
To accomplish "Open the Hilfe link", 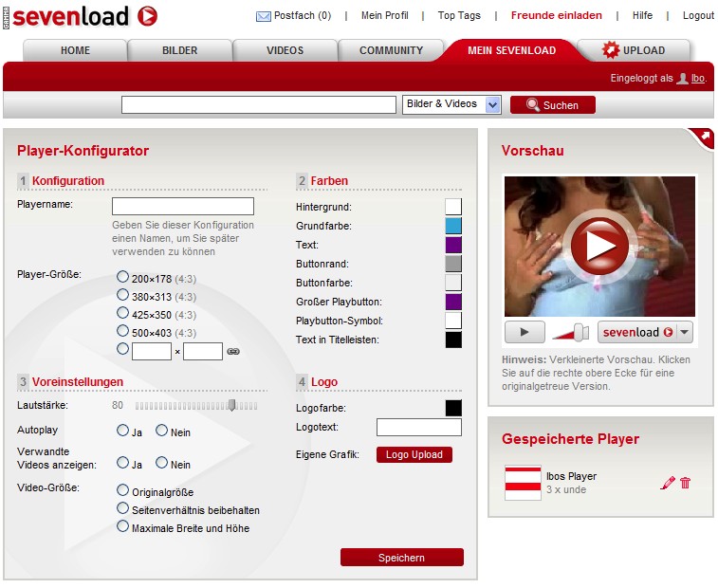I will (642, 15).
